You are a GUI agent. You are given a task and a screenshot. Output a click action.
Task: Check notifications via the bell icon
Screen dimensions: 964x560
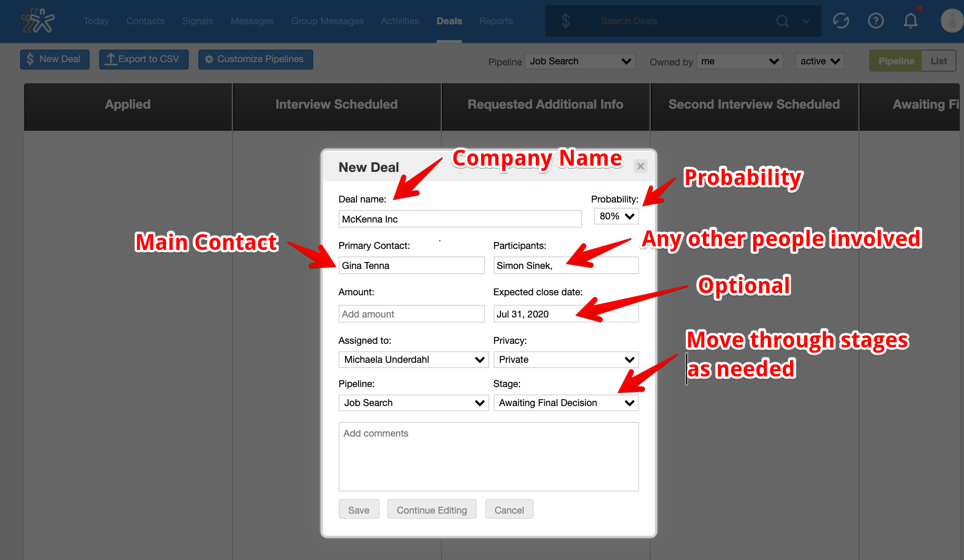(x=911, y=21)
